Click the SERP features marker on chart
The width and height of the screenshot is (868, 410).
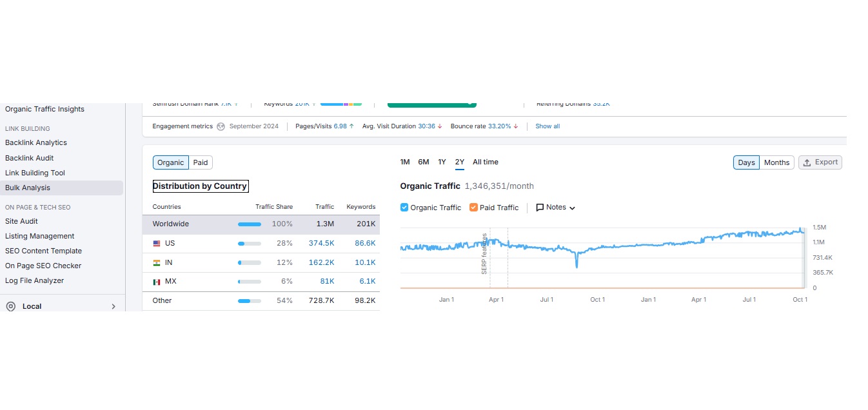(484, 253)
